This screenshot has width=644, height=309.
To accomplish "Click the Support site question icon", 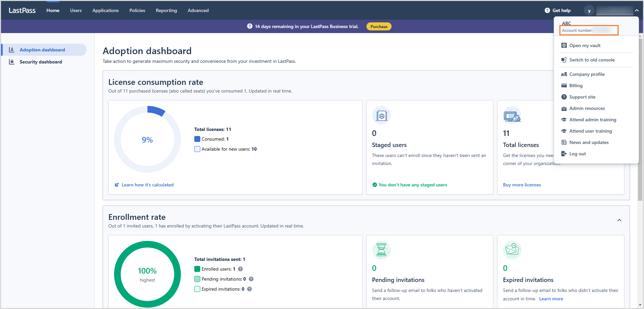I will tap(564, 97).
